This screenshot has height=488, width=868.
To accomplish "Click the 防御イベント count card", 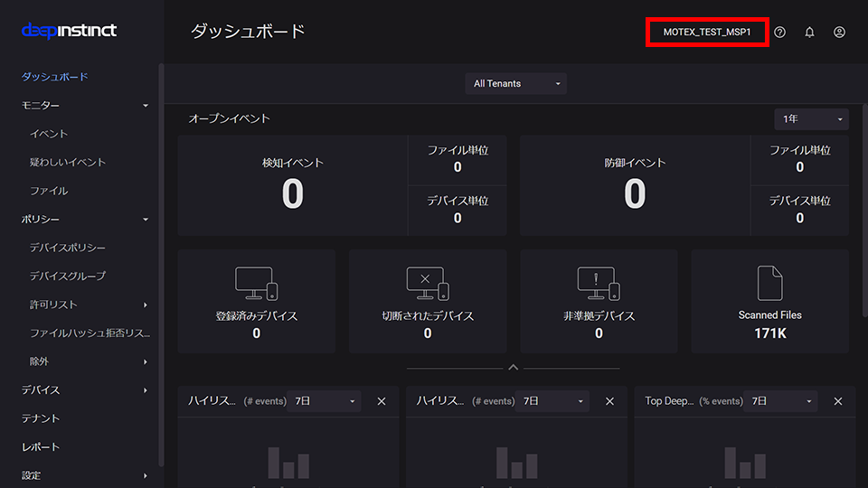I will [635, 185].
